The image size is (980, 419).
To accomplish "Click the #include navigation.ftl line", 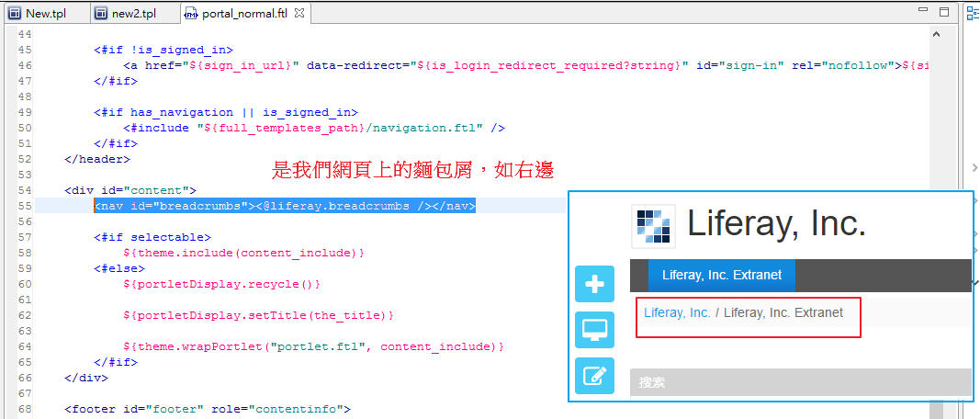I will pyautogui.click(x=314, y=129).
